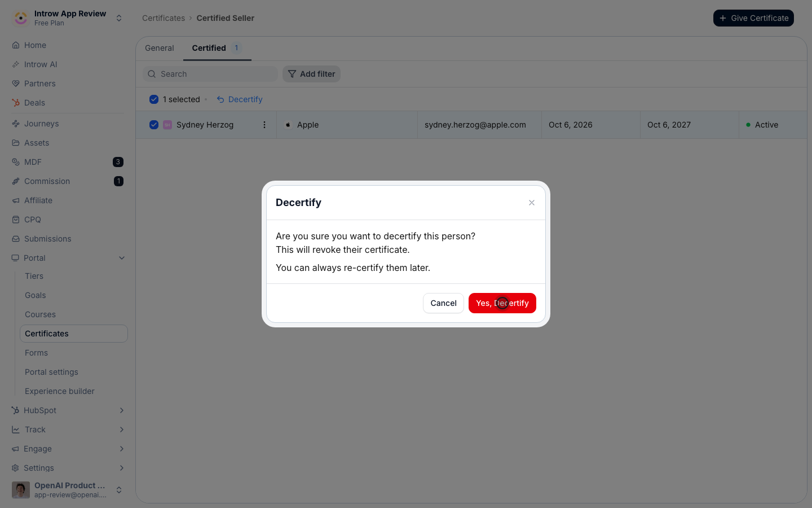This screenshot has height=508, width=812.
Task: Click the Home icon in the sidebar
Action: (16, 45)
